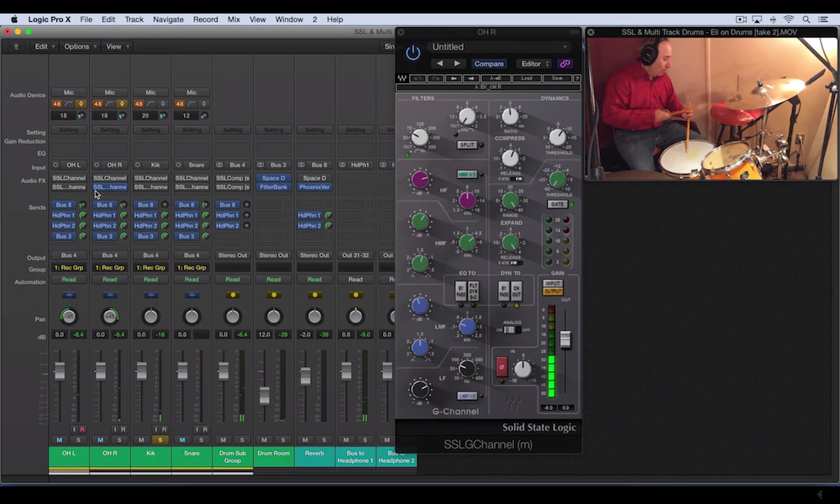Viewport: 840px width, 504px height.
Task: Click the G-Channel output gain fader
Action: point(565,339)
